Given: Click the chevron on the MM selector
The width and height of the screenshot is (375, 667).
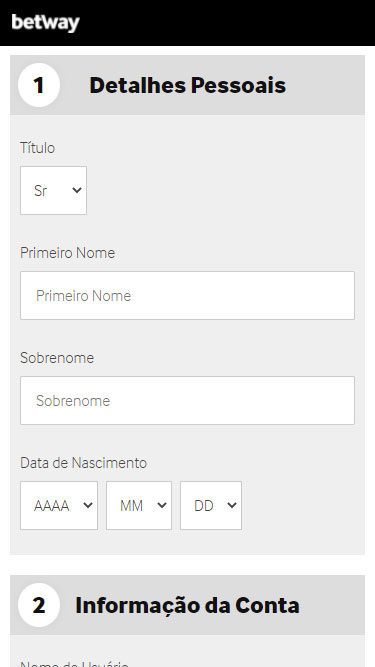Looking at the screenshot, I should click(x=162, y=505).
